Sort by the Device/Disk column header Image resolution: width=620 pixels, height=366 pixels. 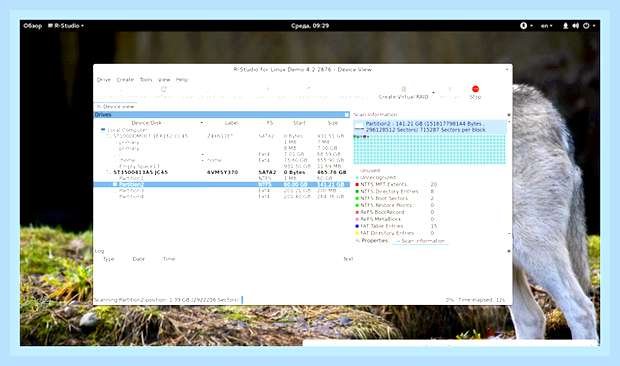coord(147,123)
